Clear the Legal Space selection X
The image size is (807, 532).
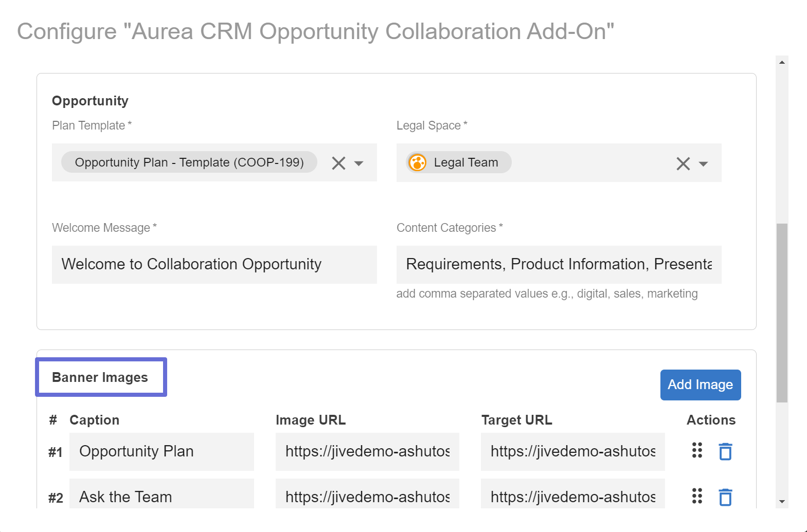(x=683, y=163)
